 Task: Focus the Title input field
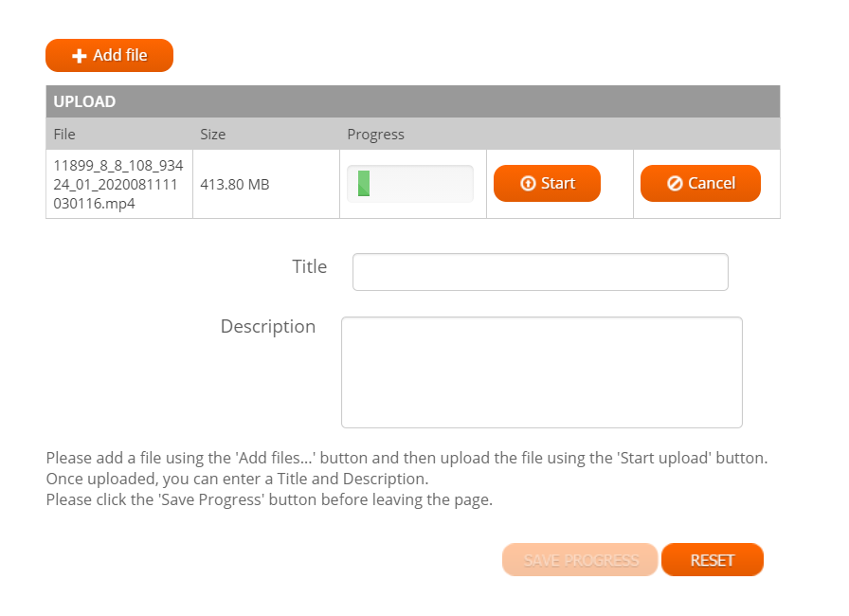pyautogui.click(x=540, y=272)
